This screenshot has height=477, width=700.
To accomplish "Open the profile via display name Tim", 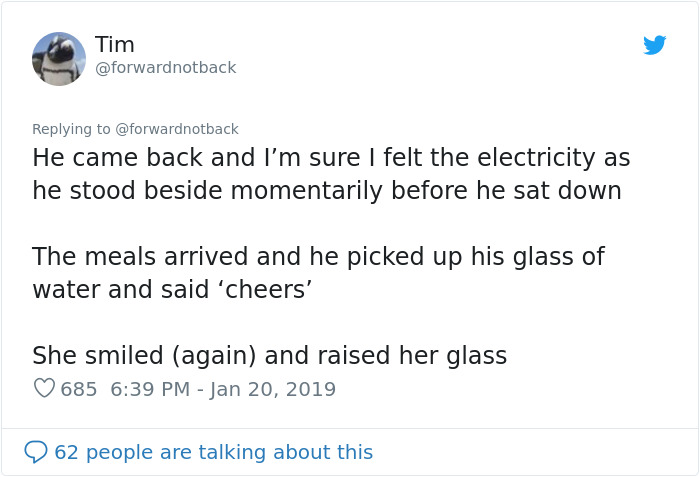I will point(115,45).
